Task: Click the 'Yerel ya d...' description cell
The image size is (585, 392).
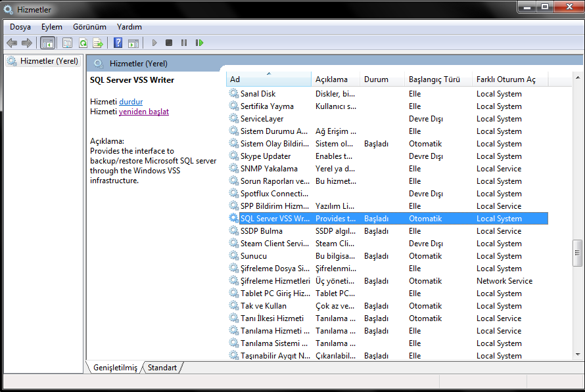Action: coord(335,169)
